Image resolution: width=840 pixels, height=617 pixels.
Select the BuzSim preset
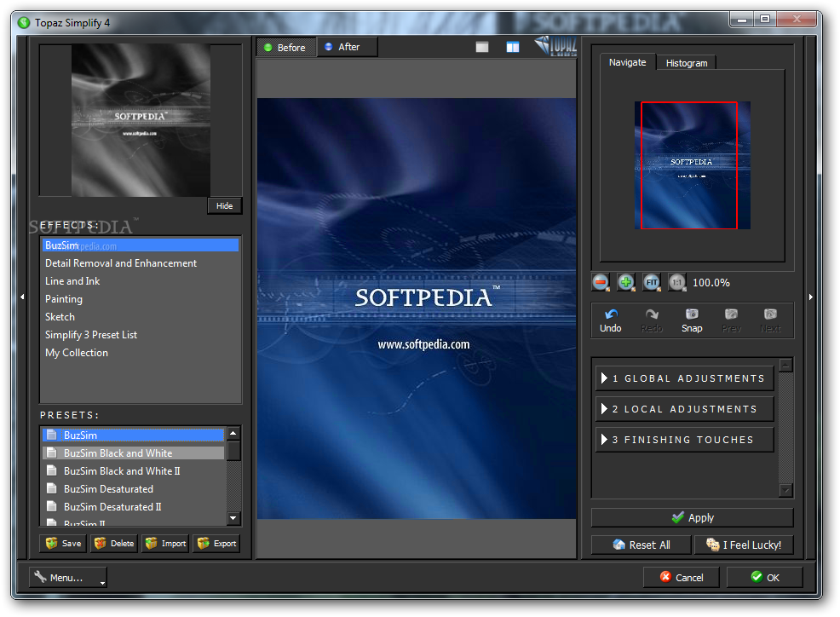[134, 435]
